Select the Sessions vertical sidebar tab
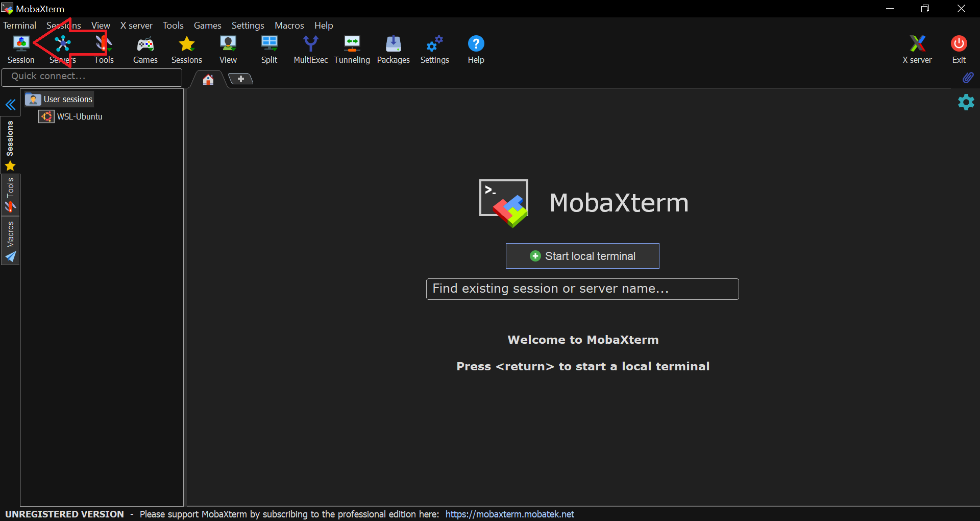The width and height of the screenshot is (980, 521). (10, 146)
